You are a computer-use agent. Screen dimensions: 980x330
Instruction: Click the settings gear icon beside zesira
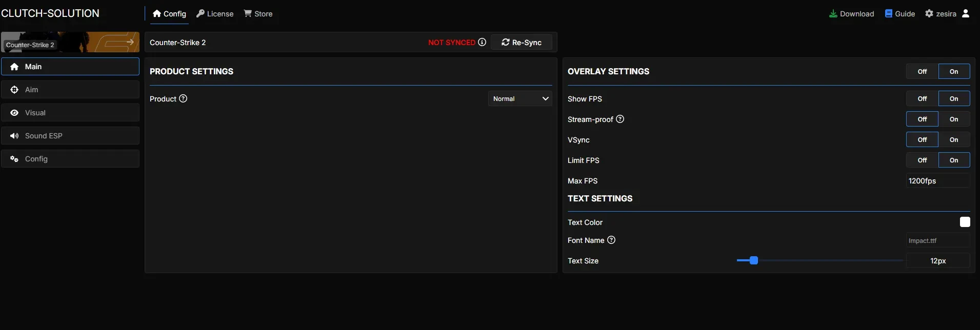coord(929,13)
